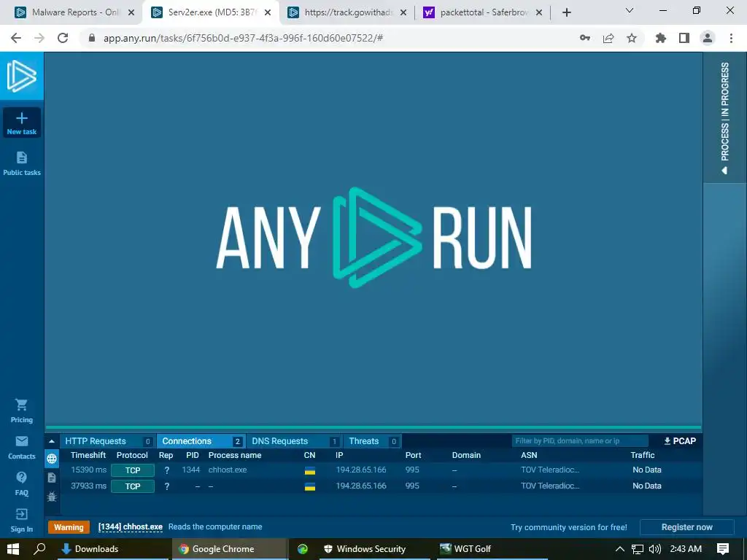Go forward in browser
The height and width of the screenshot is (560, 747).
click(x=39, y=38)
